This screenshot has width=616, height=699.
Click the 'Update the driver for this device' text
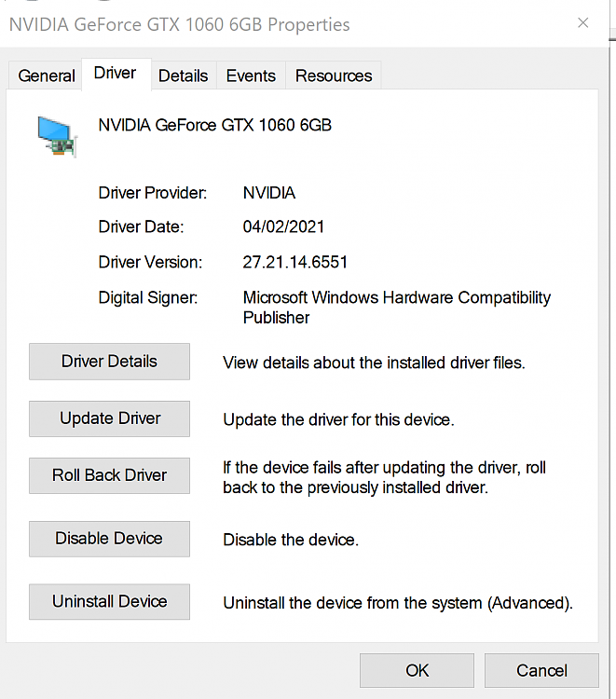(x=339, y=420)
